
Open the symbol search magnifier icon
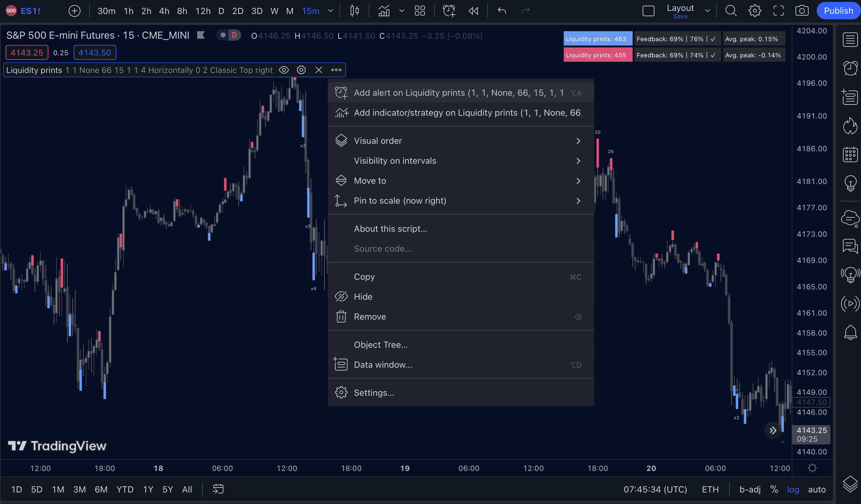pos(731,11)
